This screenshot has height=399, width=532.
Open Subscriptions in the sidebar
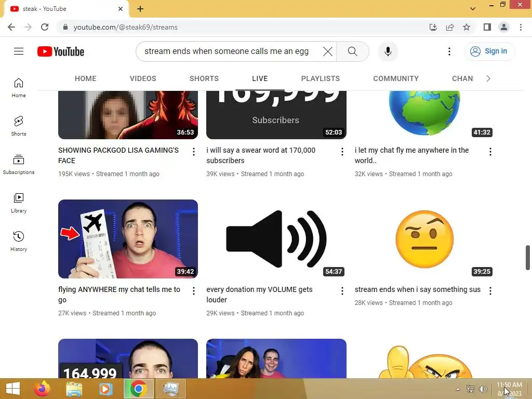[19, 165]
